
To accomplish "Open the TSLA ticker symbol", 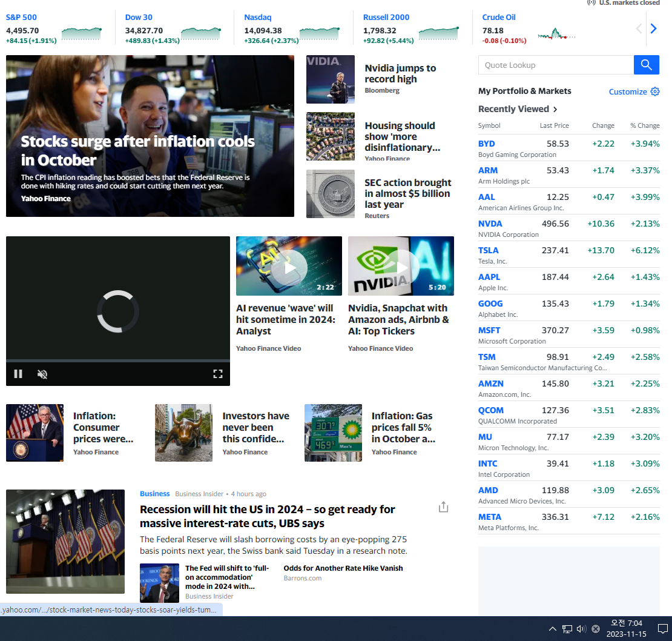I will pos(488,250).
